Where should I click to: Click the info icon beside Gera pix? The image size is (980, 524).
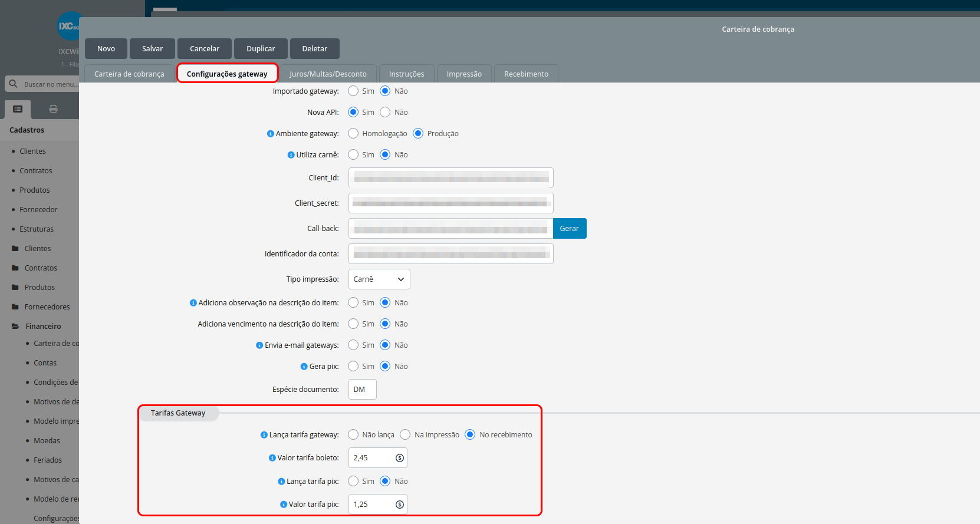[x=304, y=367]
